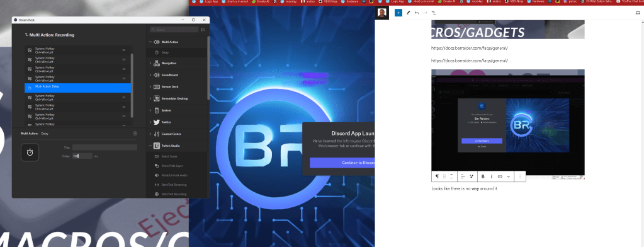Select the first System: Hotkey row
644x247 pixels.
click(x=77, y=50)
